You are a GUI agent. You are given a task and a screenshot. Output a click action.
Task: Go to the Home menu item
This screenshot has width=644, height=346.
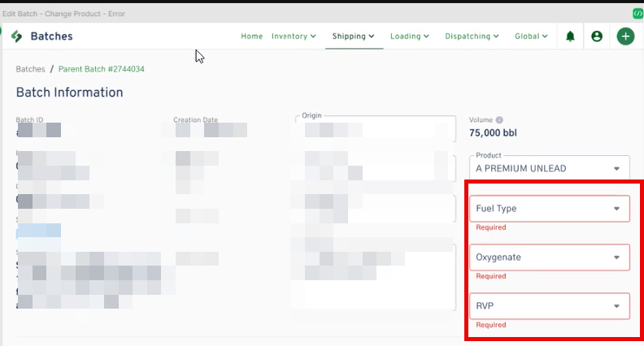tap(252, 37)
